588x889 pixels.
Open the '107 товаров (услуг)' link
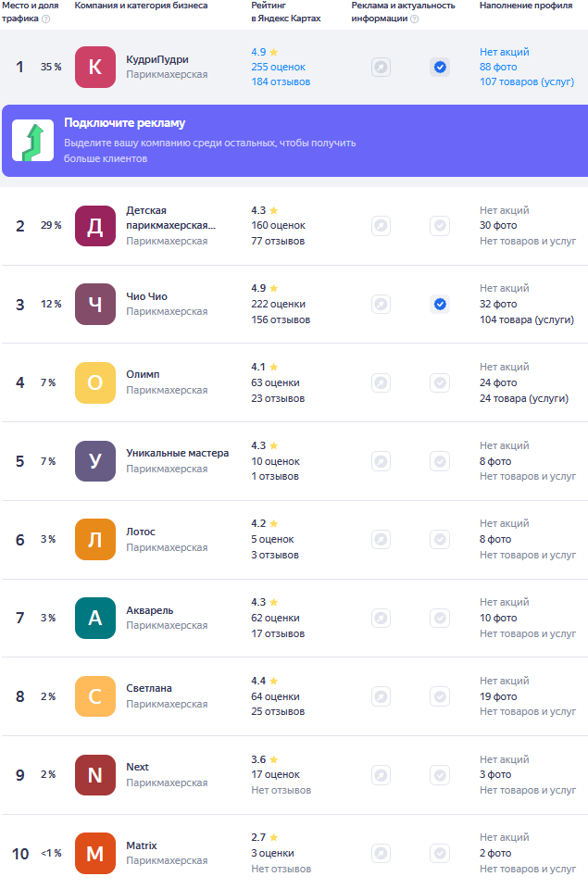527,81
